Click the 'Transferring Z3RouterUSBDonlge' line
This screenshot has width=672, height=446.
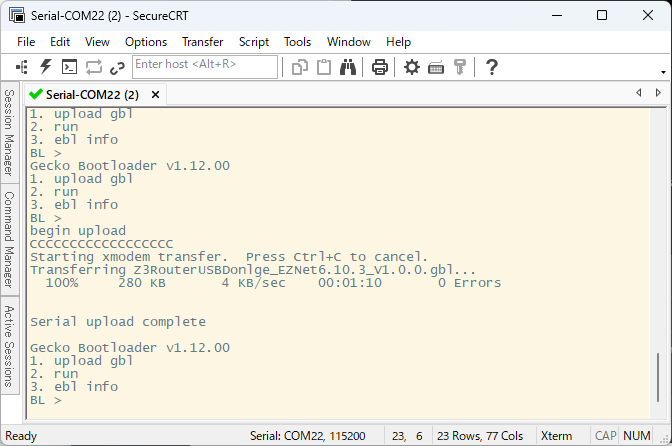pyautogui.click(x=253, y=270)
